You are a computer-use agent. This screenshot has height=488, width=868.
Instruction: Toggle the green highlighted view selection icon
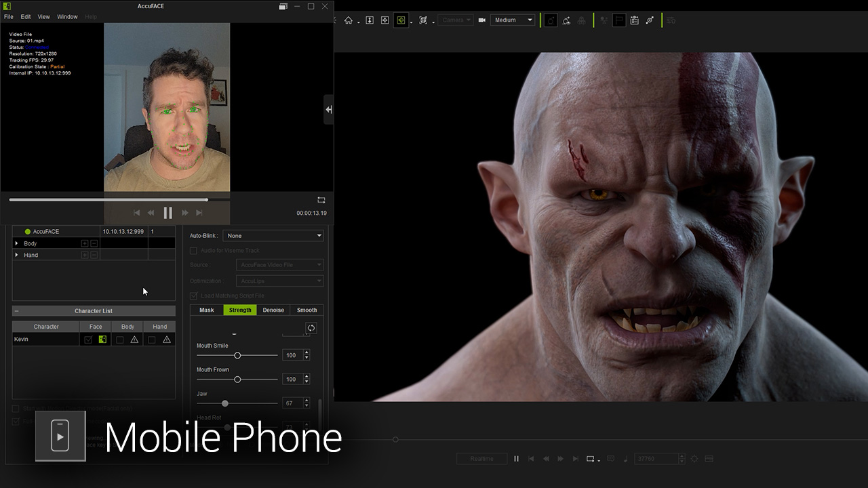click(401, 20)
